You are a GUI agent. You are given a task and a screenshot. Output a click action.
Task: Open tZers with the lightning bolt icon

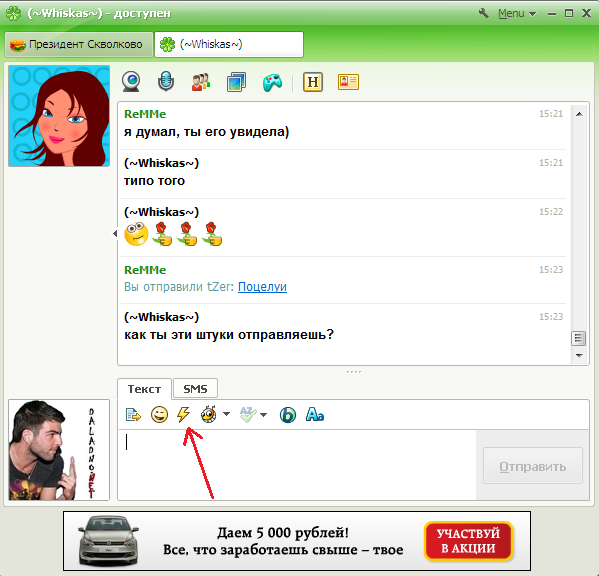pyautogui.click(x=184, y=414)
